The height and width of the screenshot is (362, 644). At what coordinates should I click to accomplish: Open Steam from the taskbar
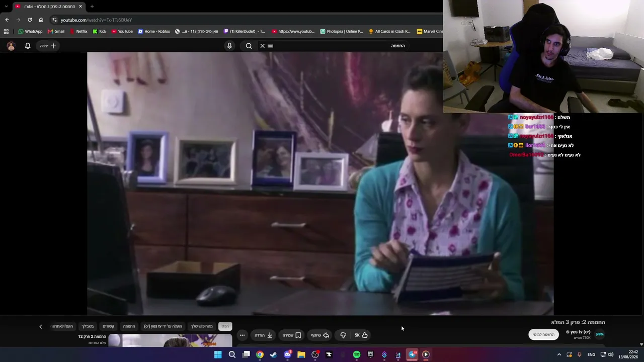click(x=273, y=354)
